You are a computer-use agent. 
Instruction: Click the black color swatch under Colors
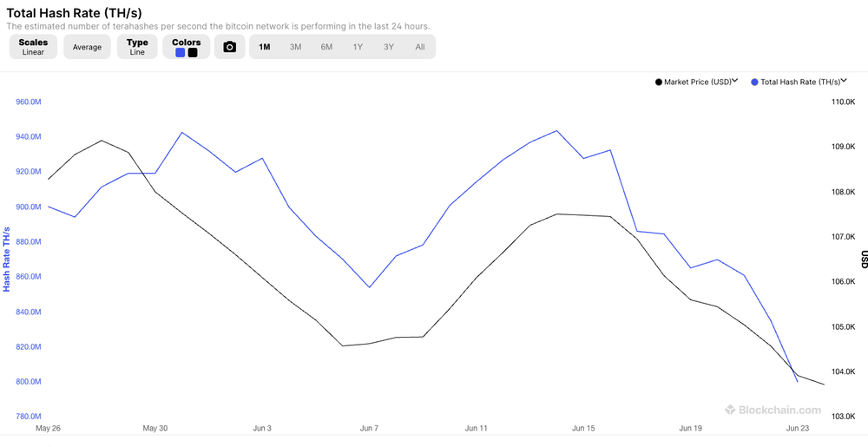click(193, 53)
